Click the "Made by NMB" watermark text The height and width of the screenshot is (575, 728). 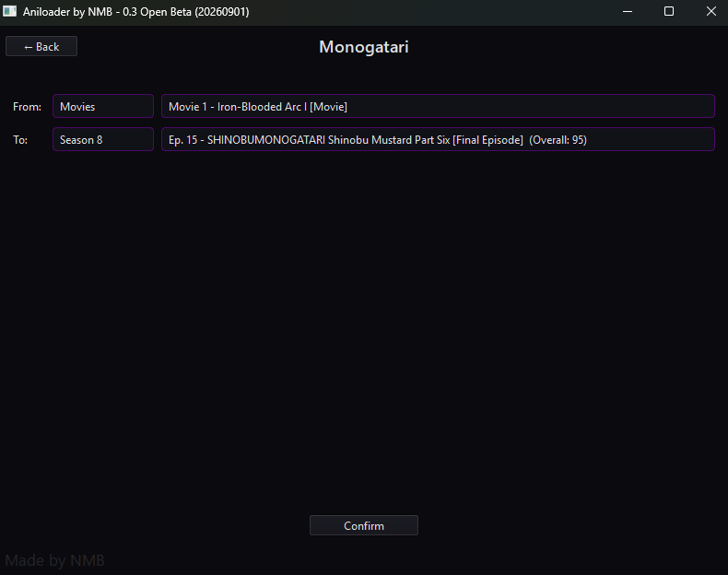[54, 560]
